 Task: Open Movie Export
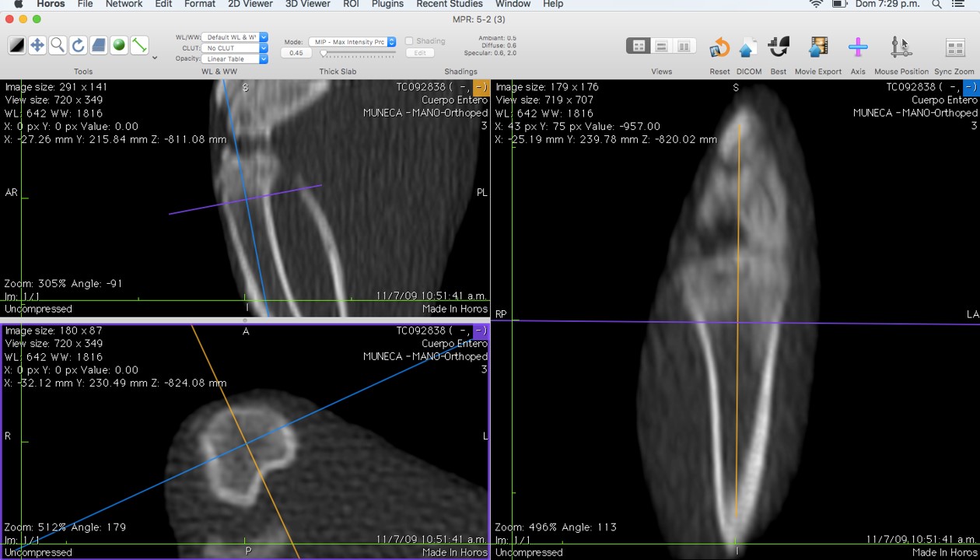click(x=817, y=48)
